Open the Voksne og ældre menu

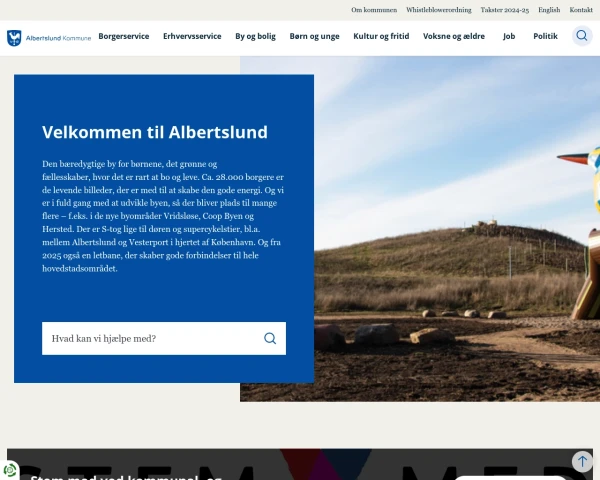454,36
